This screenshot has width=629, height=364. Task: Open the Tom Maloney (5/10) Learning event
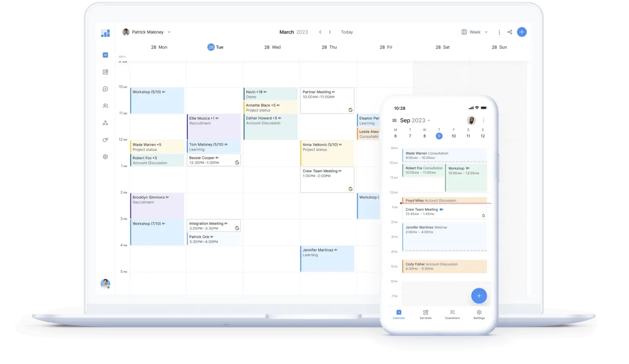tap(214, 147)
